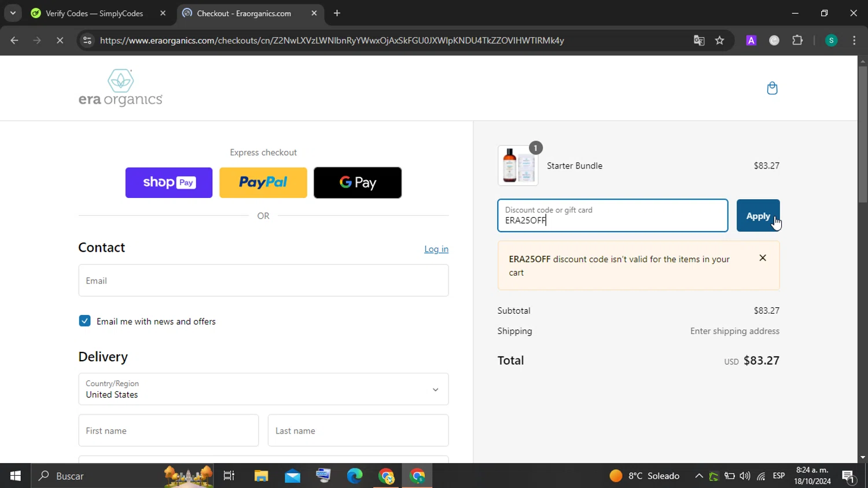Open Task View in the taskbar

pos(229,476)
